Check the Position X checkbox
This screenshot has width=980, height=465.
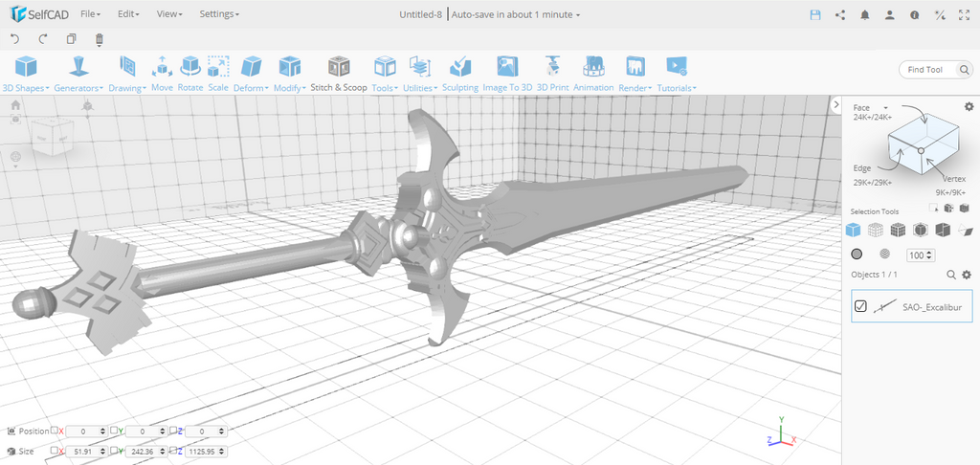[55, 431]
